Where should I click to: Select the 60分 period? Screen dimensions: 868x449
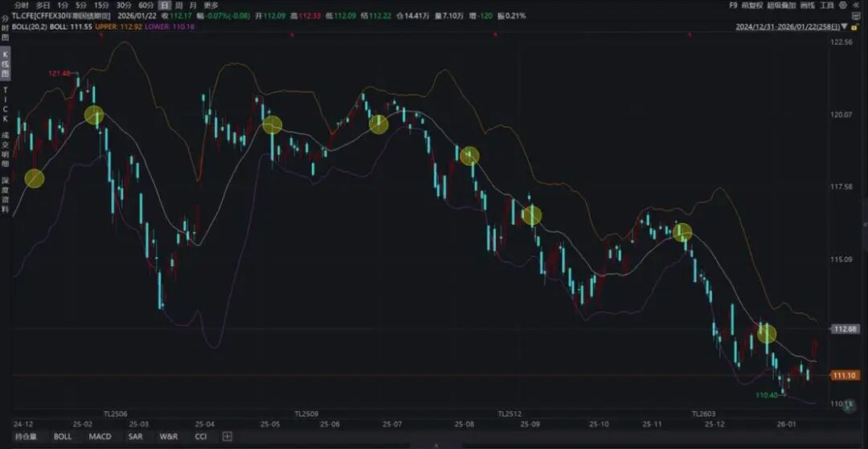145,5
